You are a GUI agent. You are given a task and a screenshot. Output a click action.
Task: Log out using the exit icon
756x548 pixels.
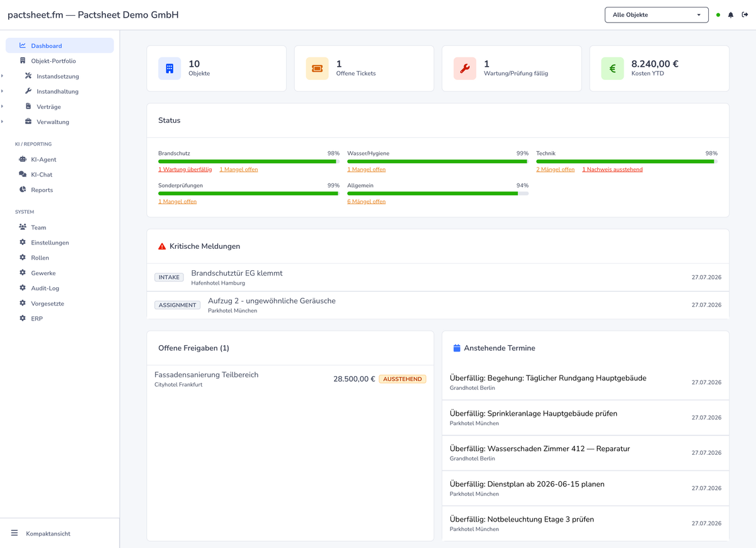click(745, 14)
